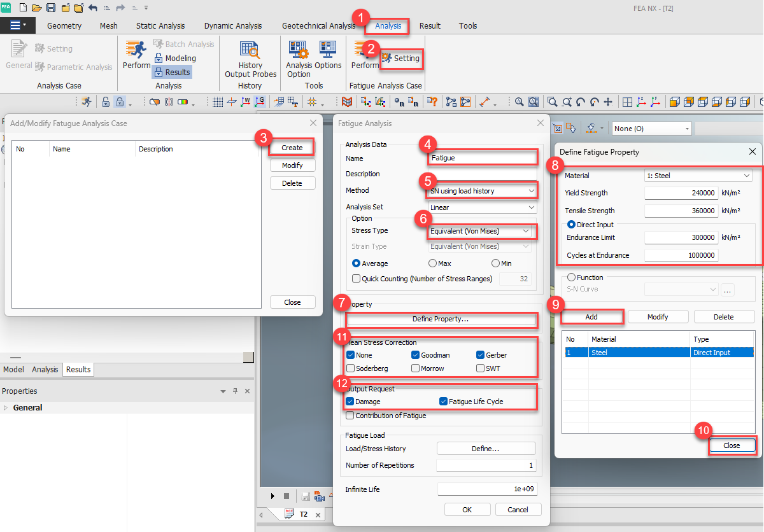Switch to the Mesh ribbon tab

click(x=108, y=26)
